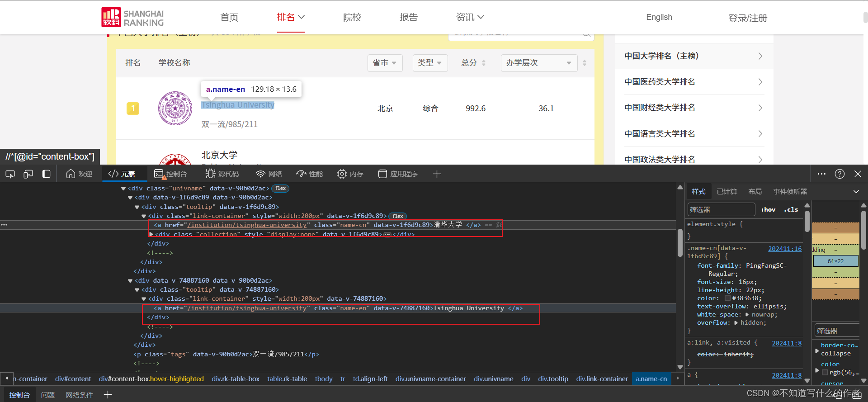The image size is (868, 402).
Task: Open 202411:16 stylesheet source link
Action: [x=785, y=249]
